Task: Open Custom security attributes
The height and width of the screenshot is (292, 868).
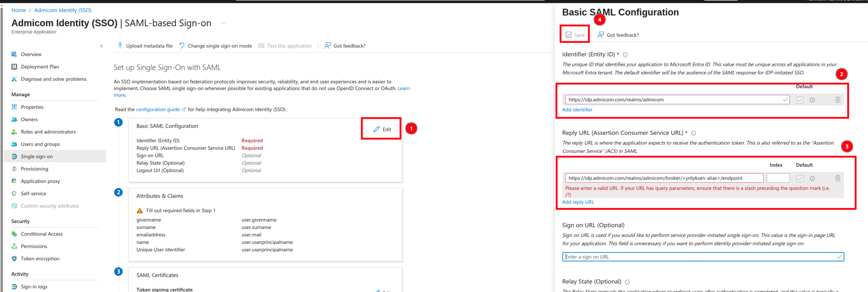Action: pos(50,206)
